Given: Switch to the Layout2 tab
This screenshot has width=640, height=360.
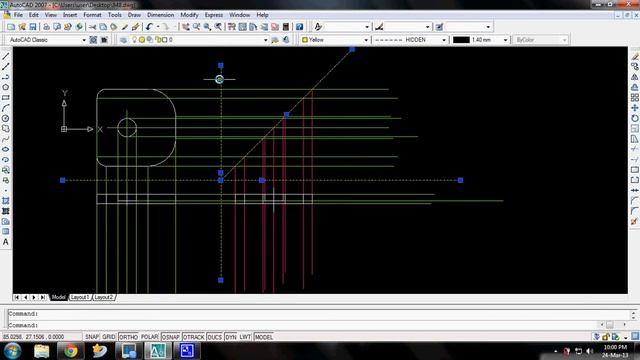Looking at the screenshot, I should coord(104,298).
